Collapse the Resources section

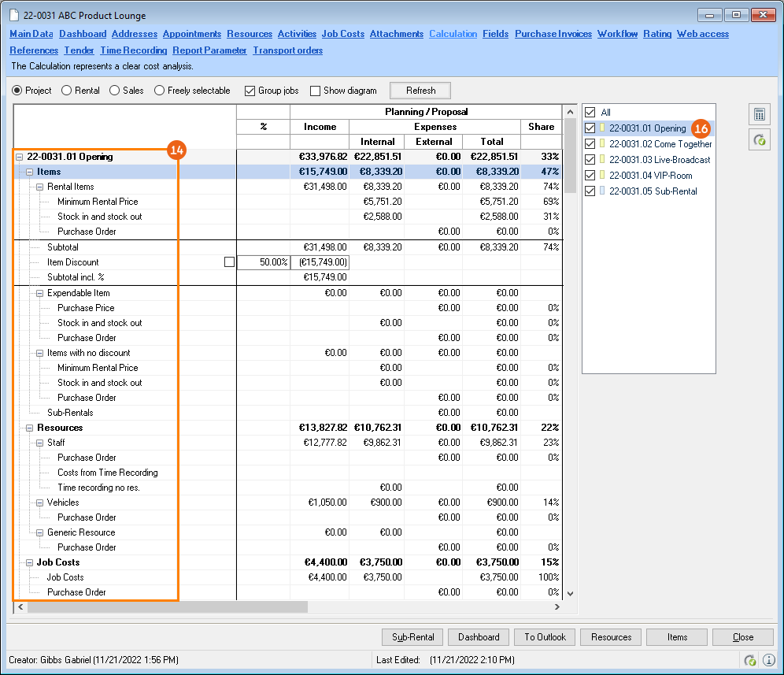point(30,428)
